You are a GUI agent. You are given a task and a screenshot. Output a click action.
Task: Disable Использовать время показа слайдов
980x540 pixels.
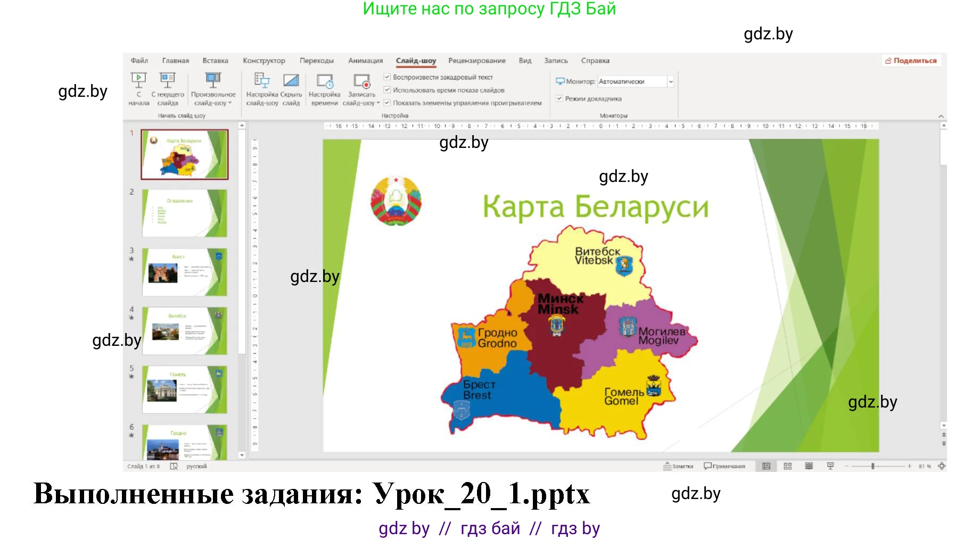387,90
